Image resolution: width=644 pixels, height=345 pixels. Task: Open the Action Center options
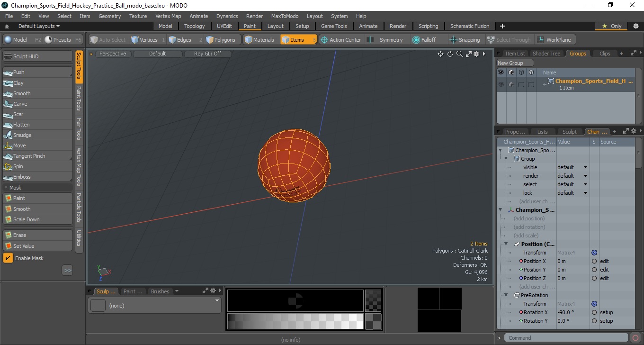341,40
